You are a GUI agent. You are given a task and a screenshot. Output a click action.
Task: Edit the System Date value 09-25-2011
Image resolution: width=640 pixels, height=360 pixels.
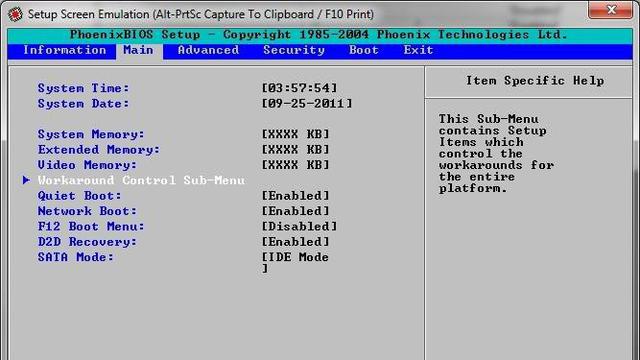tap(307, 104)
